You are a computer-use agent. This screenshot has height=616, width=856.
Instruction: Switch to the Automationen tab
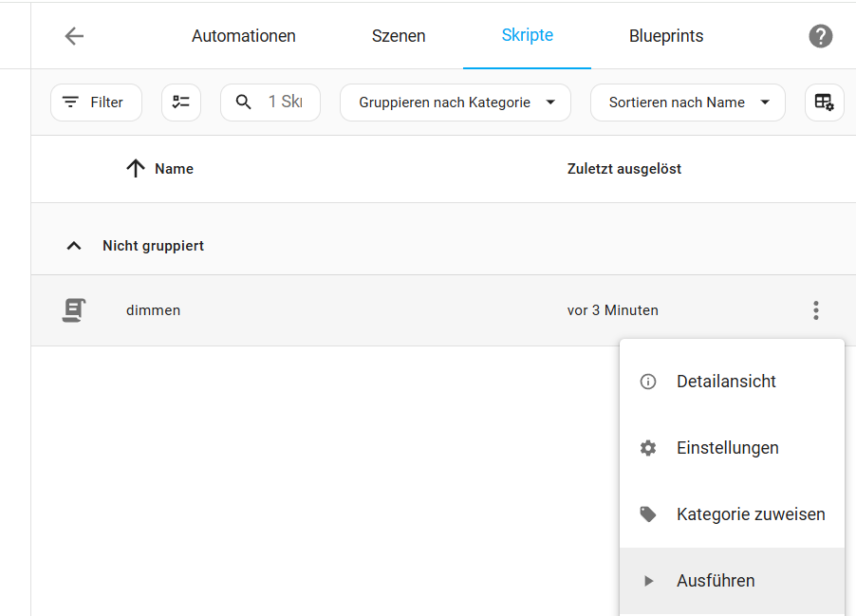(244, 36)
